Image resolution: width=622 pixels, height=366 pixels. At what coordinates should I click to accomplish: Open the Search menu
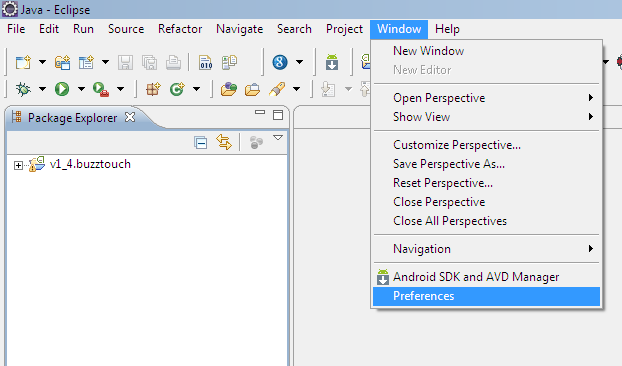(x=294, y=29)
